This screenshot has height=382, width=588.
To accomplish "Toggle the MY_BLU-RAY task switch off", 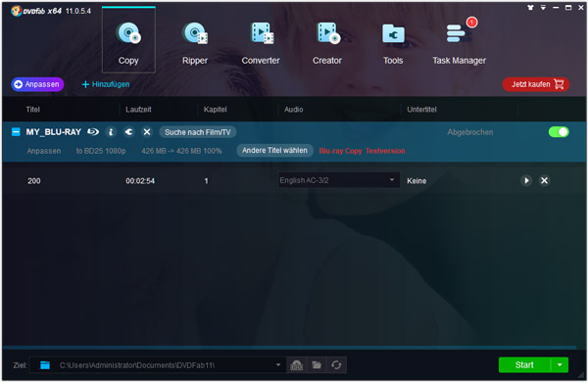I will pyautogui.click(x=559, y=132).
